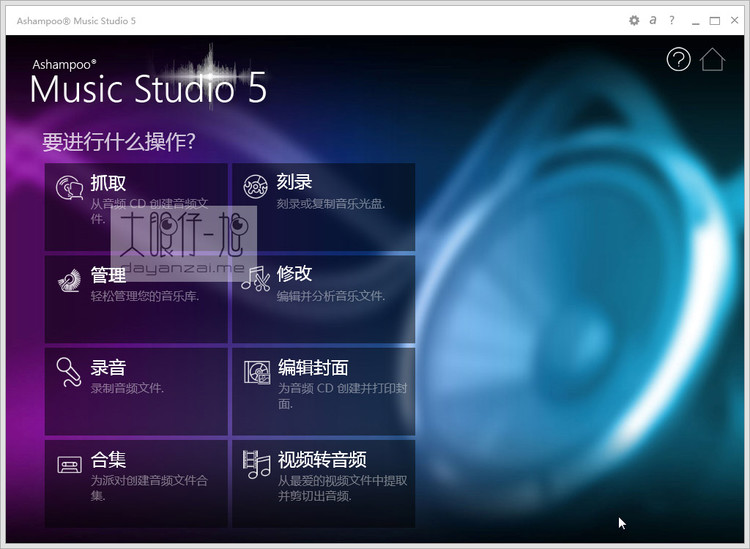Image resolution: width=750 pixels, height=549 pixels.
Task: Click the 视频转音频 film-and-notes icon
Action: coord(256,464)
